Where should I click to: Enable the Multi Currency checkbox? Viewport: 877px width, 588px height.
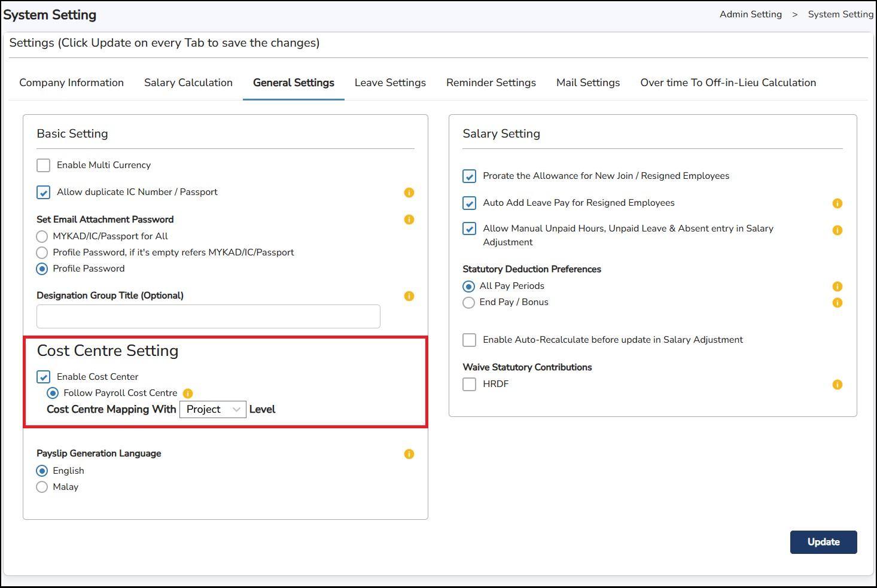(44, 166)
